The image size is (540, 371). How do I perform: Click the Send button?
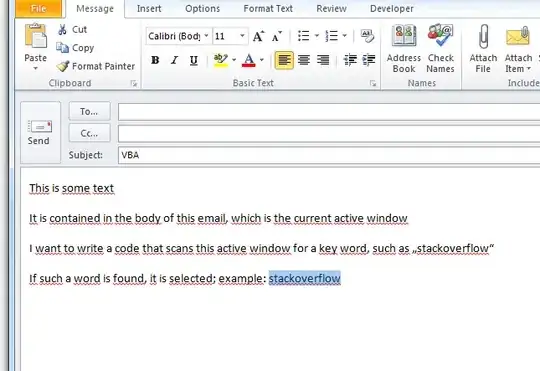40,132
